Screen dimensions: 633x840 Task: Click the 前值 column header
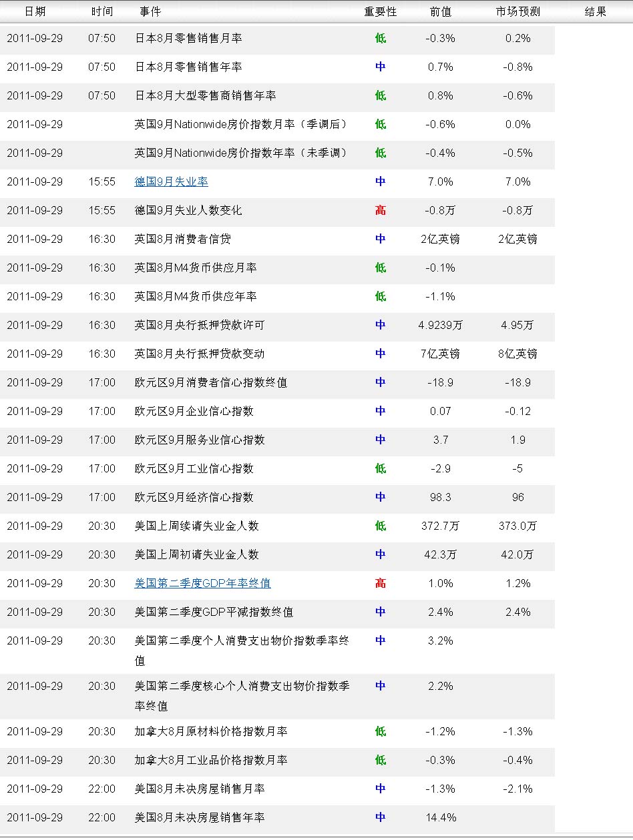pos(440,11)
